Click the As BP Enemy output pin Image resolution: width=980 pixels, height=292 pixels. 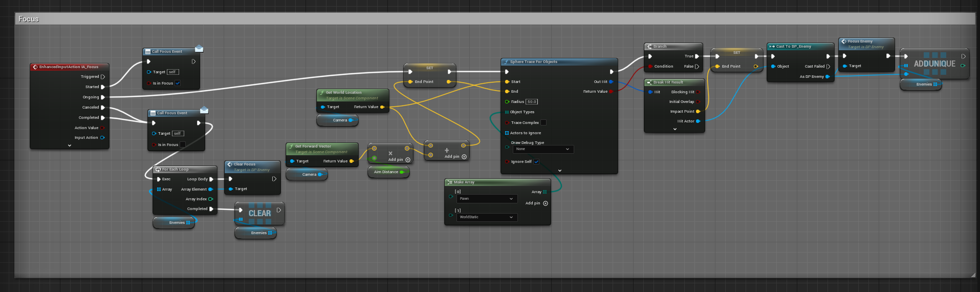click(827, 77)
